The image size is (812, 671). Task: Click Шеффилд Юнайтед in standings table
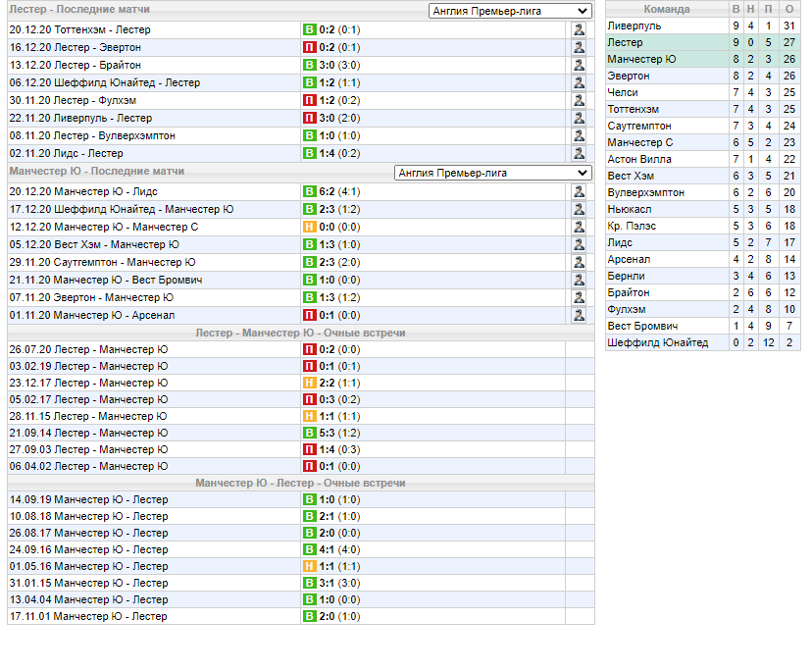point(658,342)
